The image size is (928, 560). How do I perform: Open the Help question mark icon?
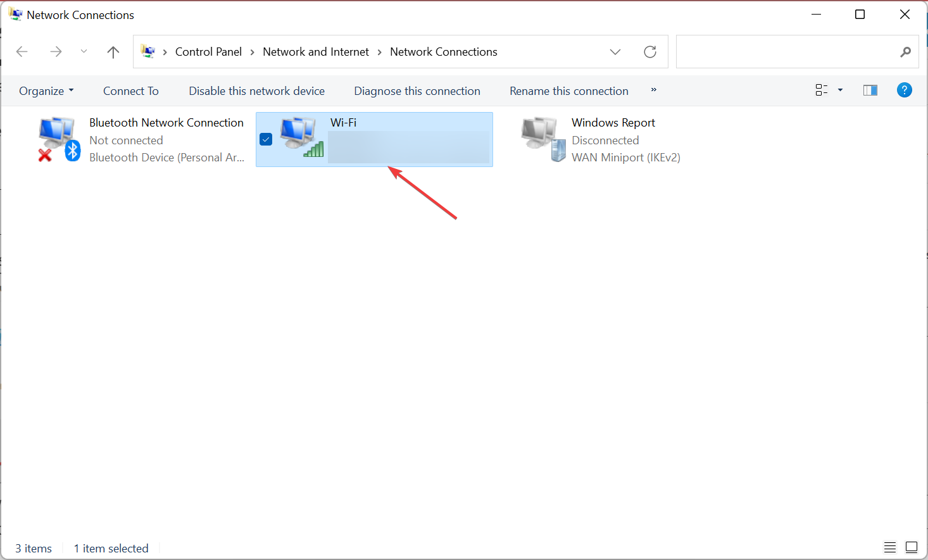(x=904, y=90)
